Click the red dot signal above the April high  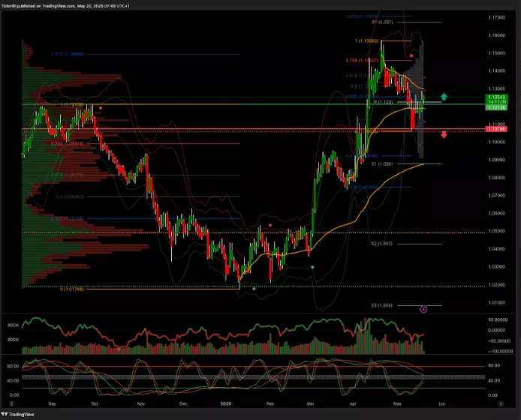click(x=411, y=55)
